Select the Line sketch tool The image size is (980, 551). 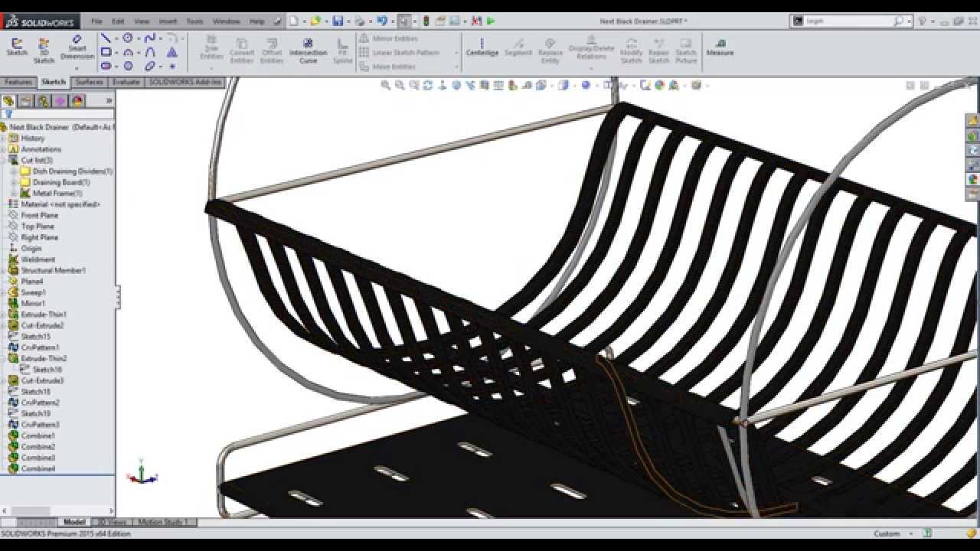106,38
